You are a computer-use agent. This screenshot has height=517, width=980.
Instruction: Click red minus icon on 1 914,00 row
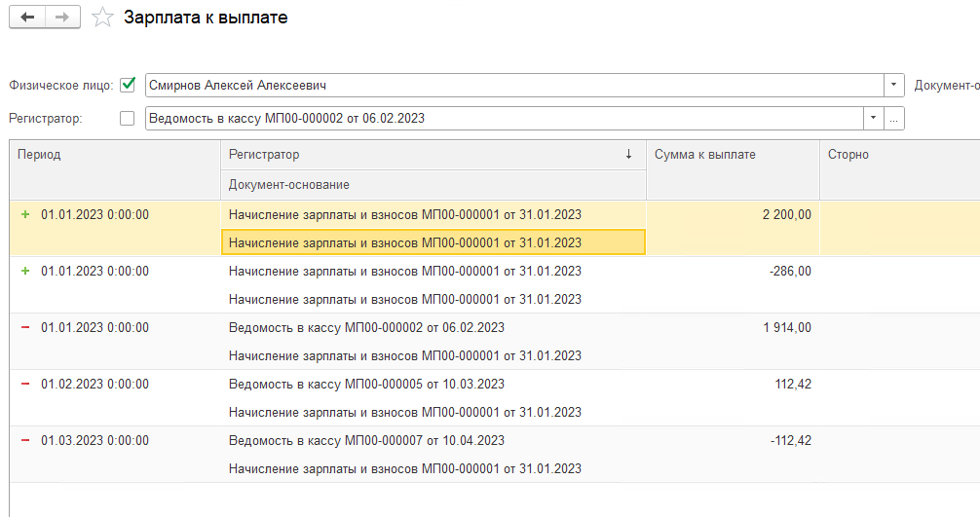(25, 327)
